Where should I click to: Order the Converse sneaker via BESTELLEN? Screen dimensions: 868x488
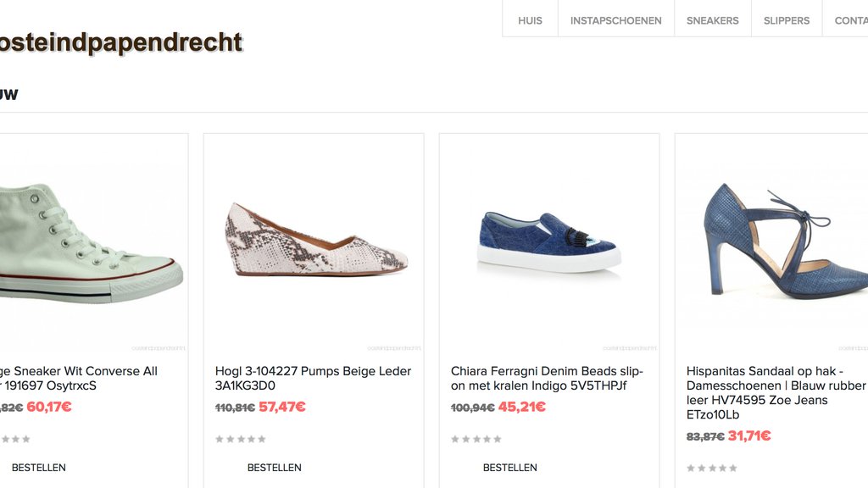tap(39, 468)
